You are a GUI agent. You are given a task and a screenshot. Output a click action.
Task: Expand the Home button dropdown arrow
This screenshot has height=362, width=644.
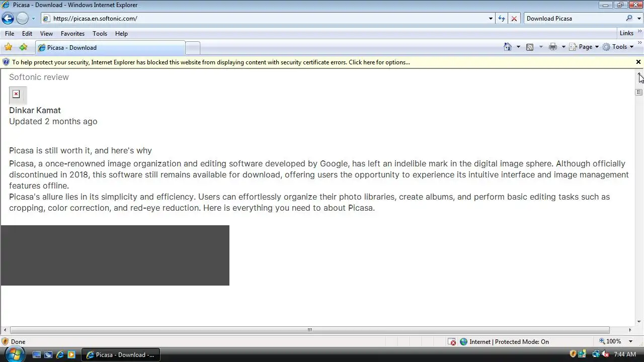click(518, 47)
